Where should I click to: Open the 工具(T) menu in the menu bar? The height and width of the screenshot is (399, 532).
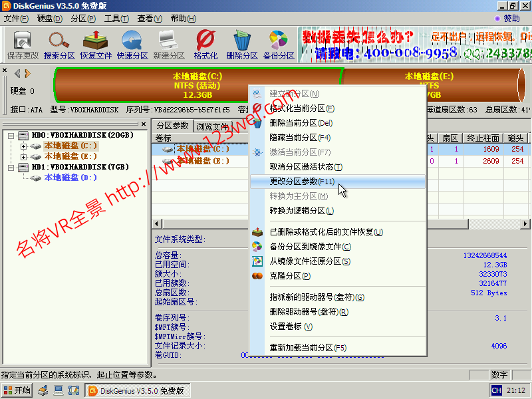point(116,19)
